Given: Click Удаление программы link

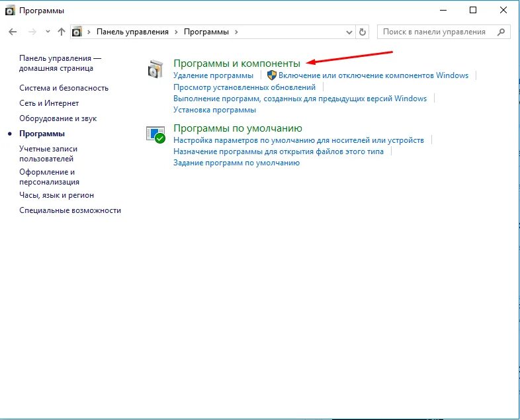Looking at the screenshot, I should 213,75.
